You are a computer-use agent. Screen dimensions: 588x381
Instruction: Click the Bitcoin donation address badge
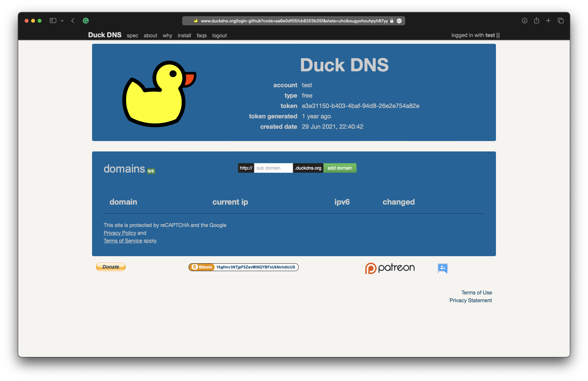(x=243, y=267)
